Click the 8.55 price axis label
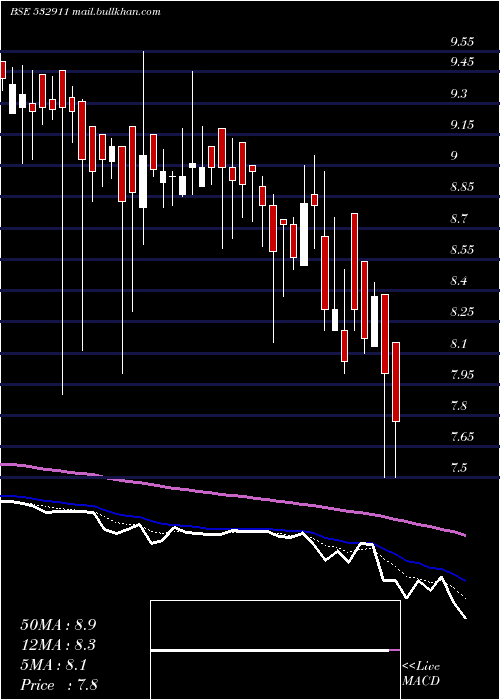Screen dimensions: 500x700 pyautogui.click(x=462, y=250)
